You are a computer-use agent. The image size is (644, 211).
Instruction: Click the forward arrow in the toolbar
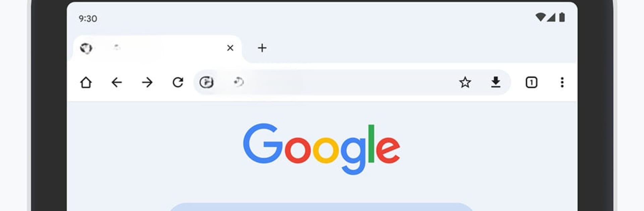tap(147, 82)
